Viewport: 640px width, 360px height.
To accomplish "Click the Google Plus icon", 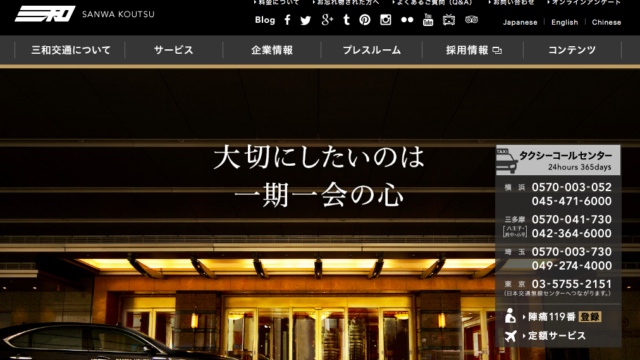I will coord(327,20).
